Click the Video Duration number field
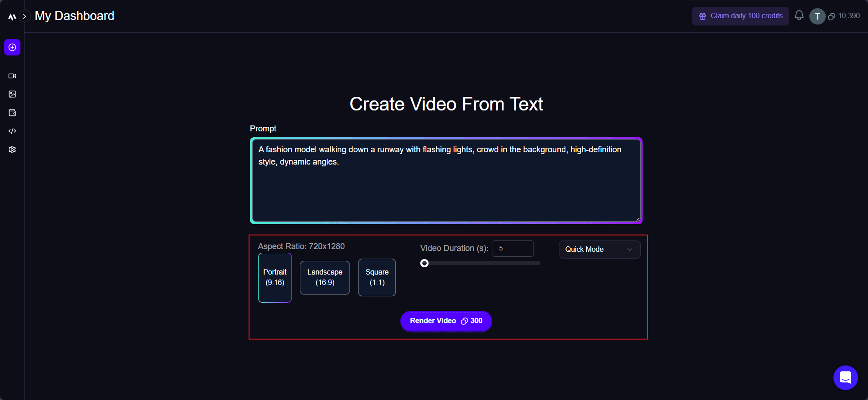 pyautogui.click(x=513, y=249)
